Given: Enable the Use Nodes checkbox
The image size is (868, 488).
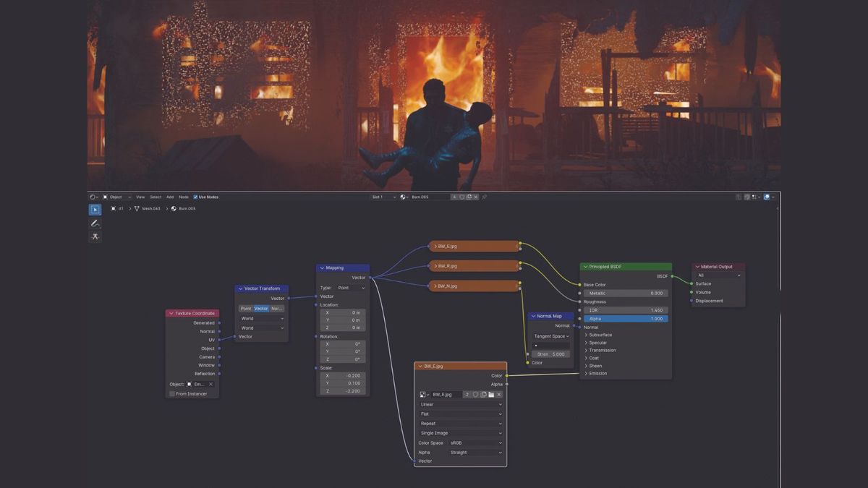Looking at the screenshot, I should pos(194,197).
